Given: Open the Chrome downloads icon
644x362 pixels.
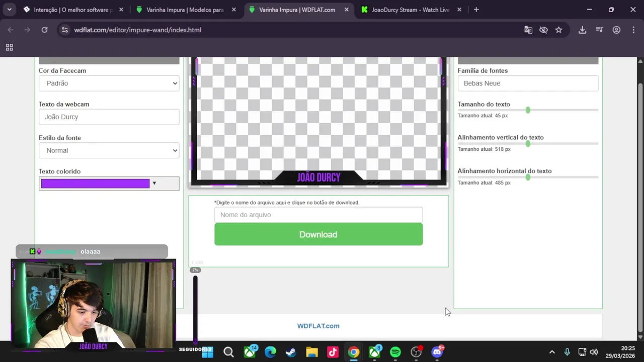Looking at the screenshot, I should 582,30.
